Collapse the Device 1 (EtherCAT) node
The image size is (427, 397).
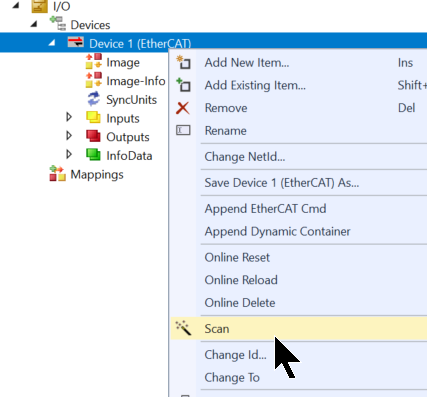(x=51, y=43)
